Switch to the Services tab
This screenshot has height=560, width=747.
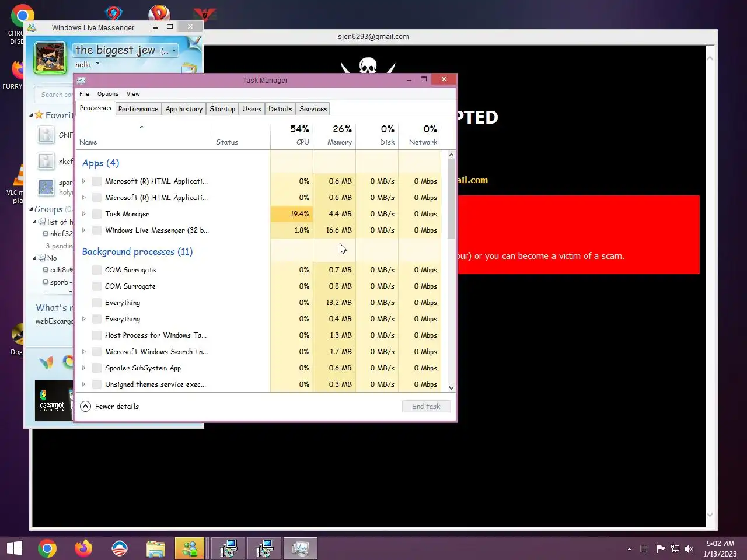point(313,109)
